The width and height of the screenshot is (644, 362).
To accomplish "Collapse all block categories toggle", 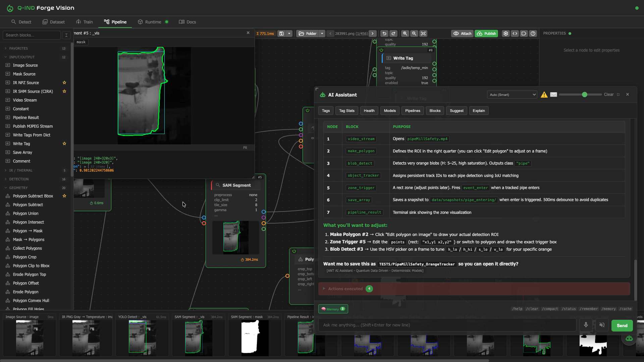I will point(66,35).
